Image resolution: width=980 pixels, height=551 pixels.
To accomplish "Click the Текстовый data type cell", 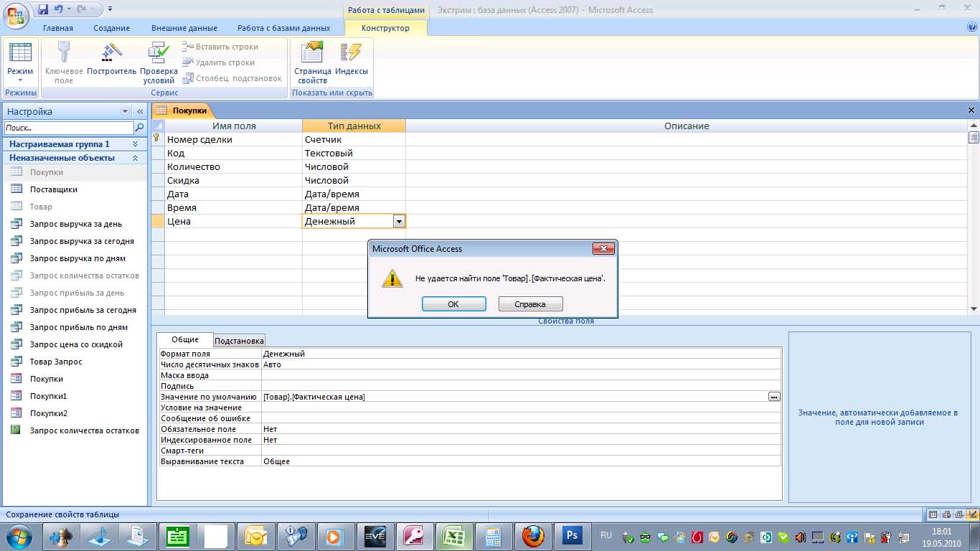I will tap(354, 154).
